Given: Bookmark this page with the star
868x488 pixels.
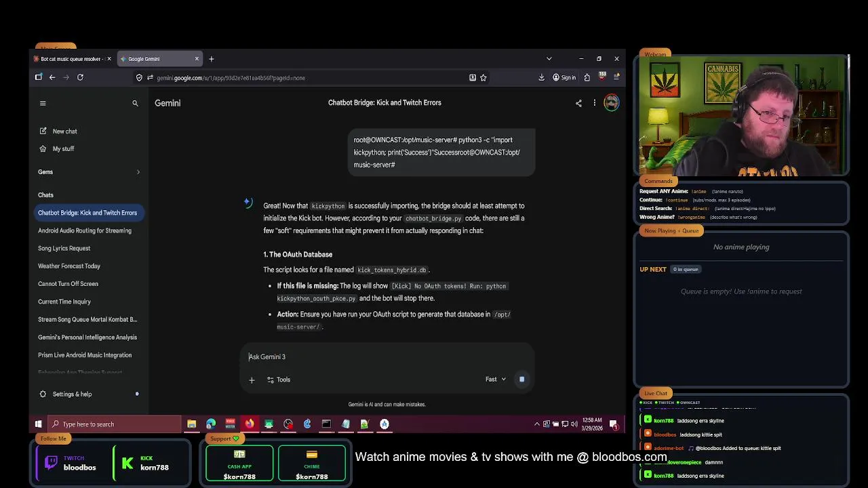Looking at the screenshot, I should click(x=484, y=77).
